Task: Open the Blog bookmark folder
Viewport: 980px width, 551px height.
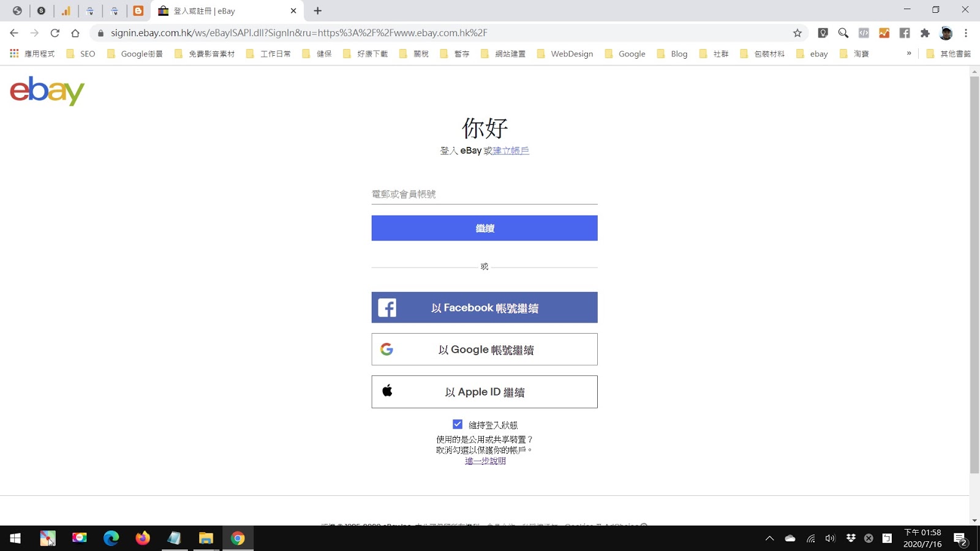Action: (x=672, y=54)
